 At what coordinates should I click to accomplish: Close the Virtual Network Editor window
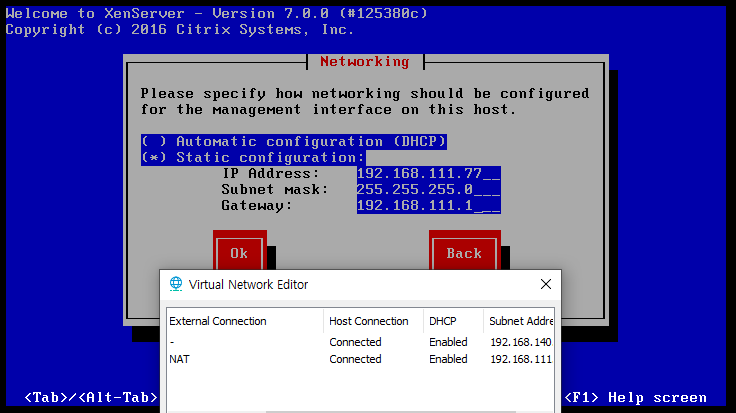point(545,284)
